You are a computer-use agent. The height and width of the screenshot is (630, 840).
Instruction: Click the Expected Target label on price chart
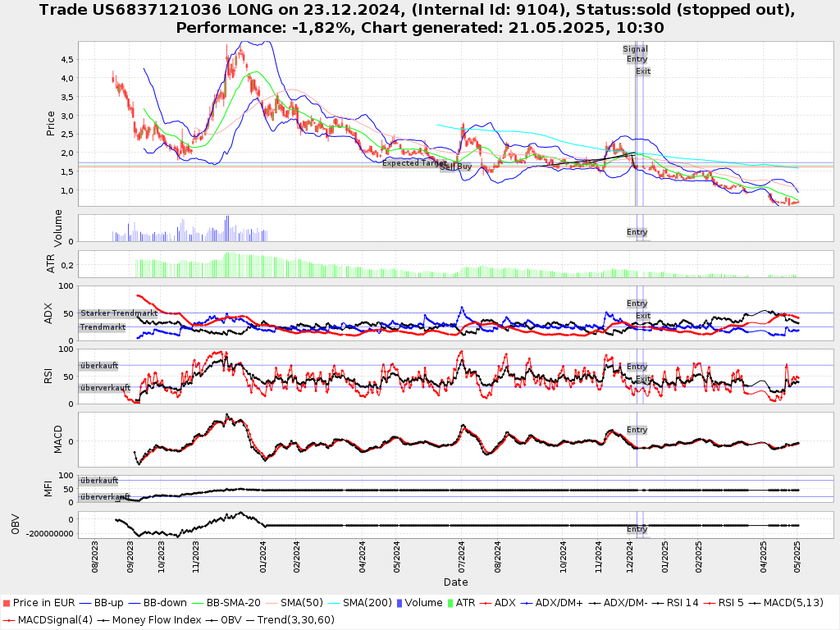point(414,163)
